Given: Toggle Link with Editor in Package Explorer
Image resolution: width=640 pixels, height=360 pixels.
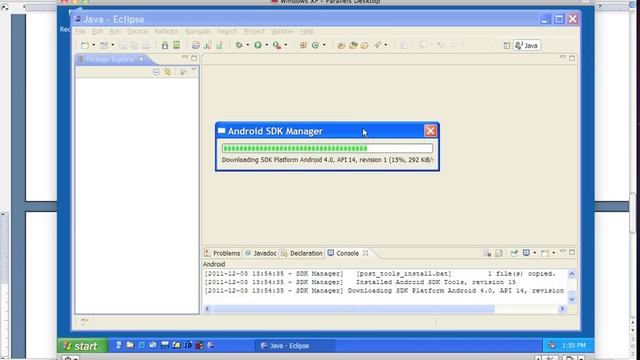Looking at the screenshot, I should click(x=167, y=72).
